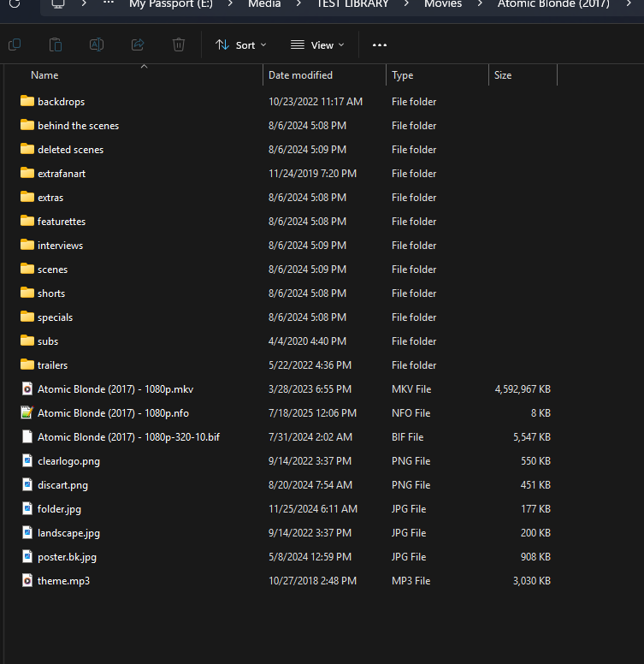
Task: Sort by the Size column header
Action: [503, 75]
